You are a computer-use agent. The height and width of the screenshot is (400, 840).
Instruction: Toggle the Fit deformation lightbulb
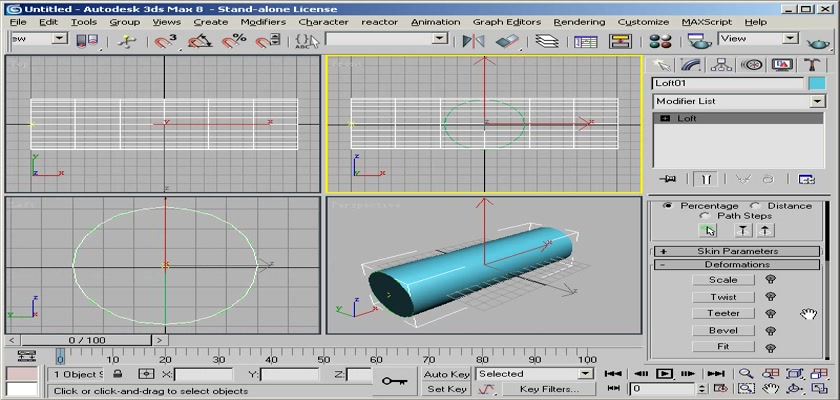click(770, 348)
